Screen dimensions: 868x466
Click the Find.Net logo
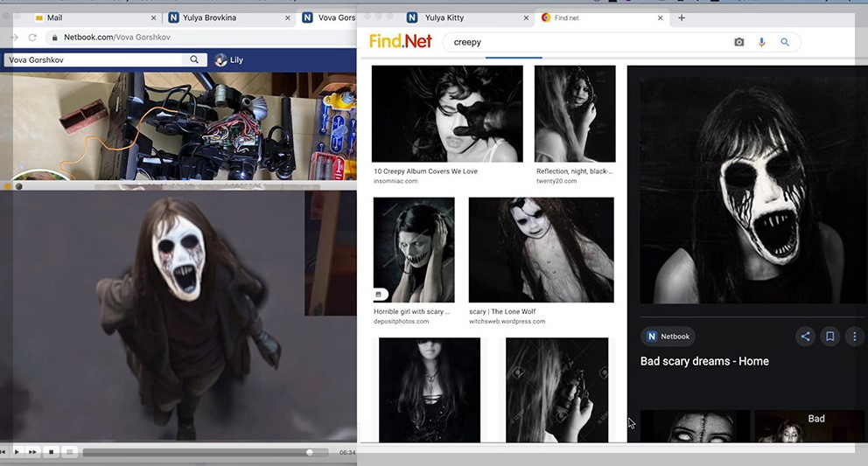tap(400, 41)
